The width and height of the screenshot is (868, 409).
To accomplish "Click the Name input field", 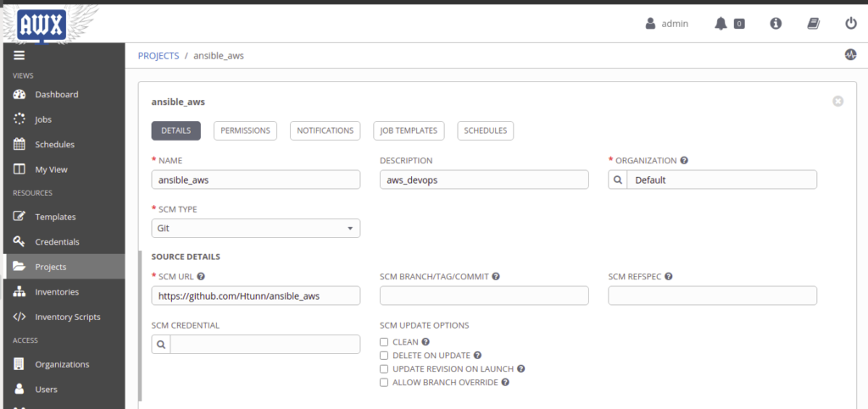I will tap(256, 180).
